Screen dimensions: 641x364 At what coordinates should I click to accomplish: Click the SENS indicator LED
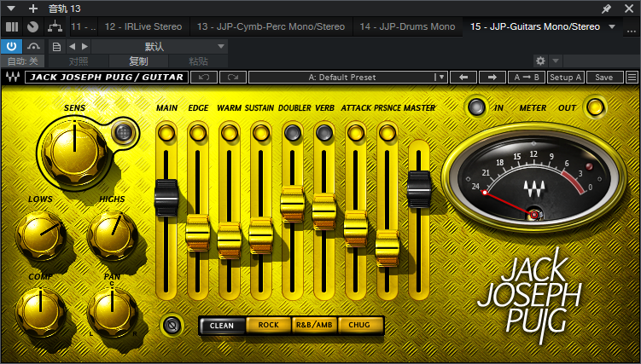125,132
